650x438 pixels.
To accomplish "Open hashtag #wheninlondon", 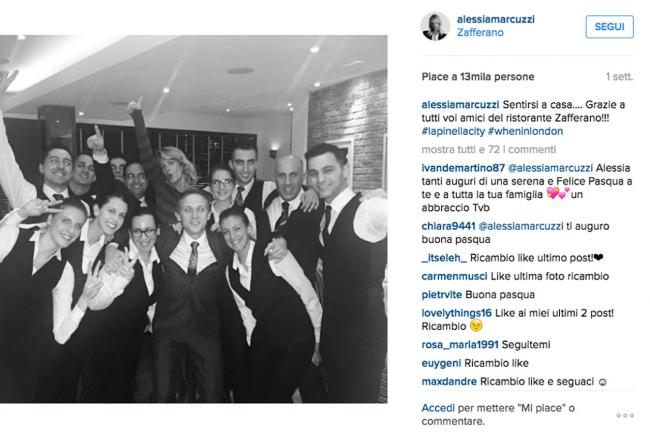I will click(x=525, y=131).
